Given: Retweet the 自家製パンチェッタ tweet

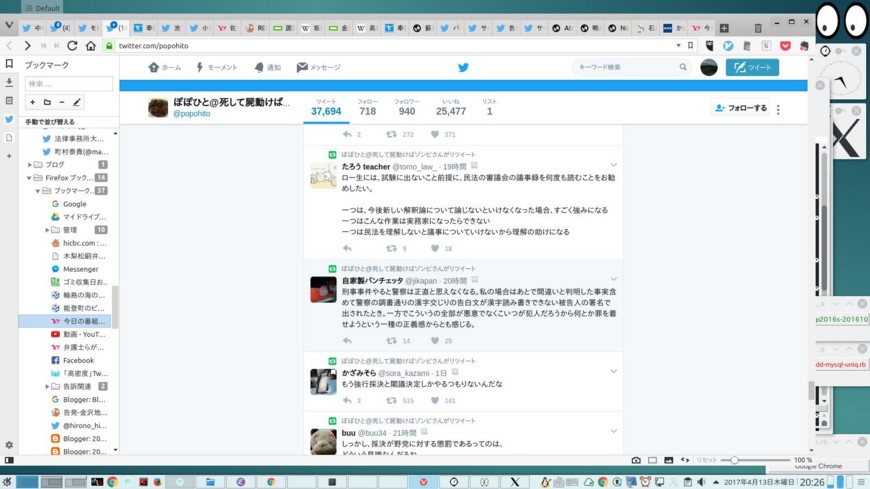Looking at the screenshot, I should click(x=391, y=340).
